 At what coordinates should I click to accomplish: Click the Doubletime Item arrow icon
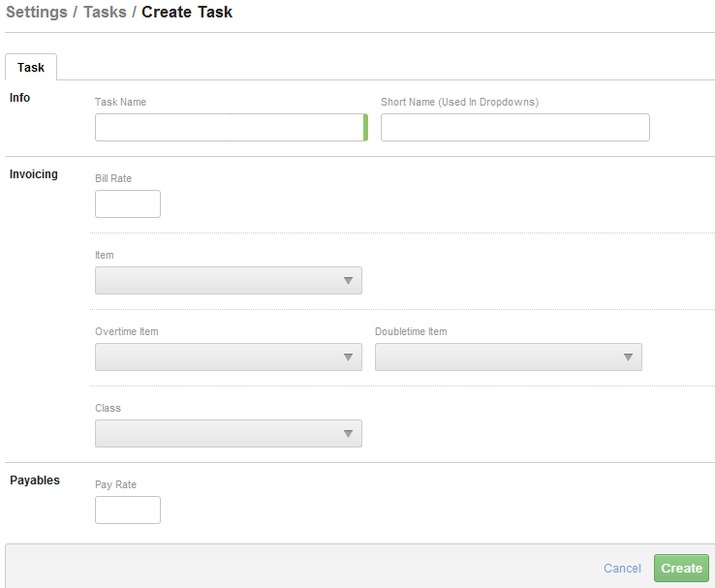tap(628, 357)
